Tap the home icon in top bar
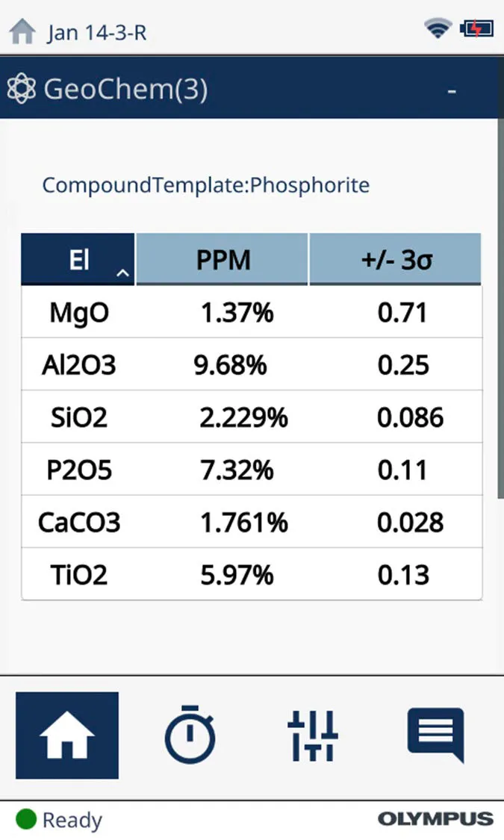The image size is (504, 840). (22, 31)
